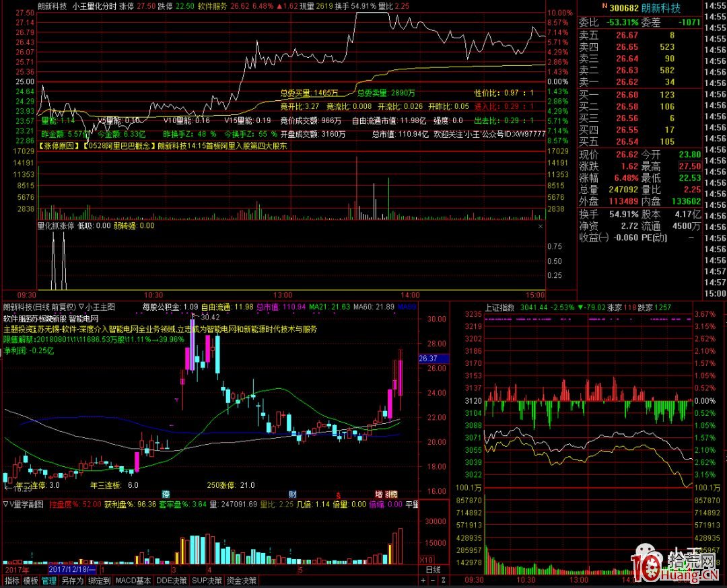This screenshot has width=727, height=588.
Task: Click the 15:00 entry in the tick time list
Action: coord(715,294)
